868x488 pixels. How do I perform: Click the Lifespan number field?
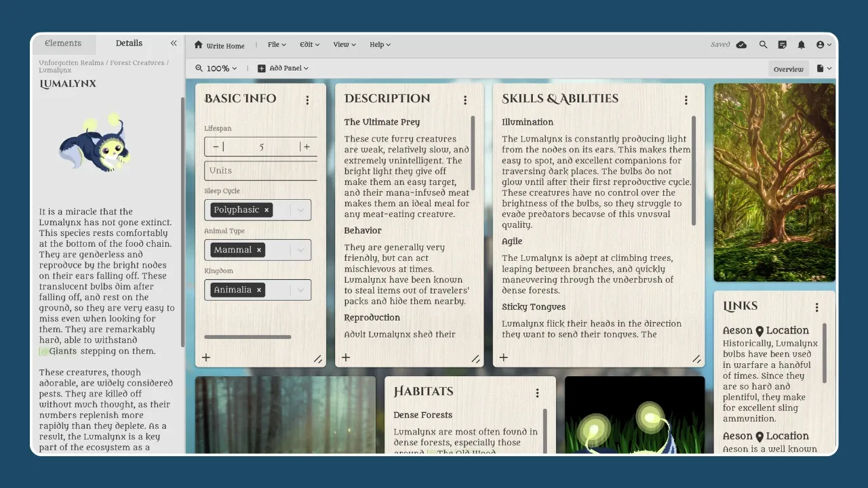pos(261,146)
